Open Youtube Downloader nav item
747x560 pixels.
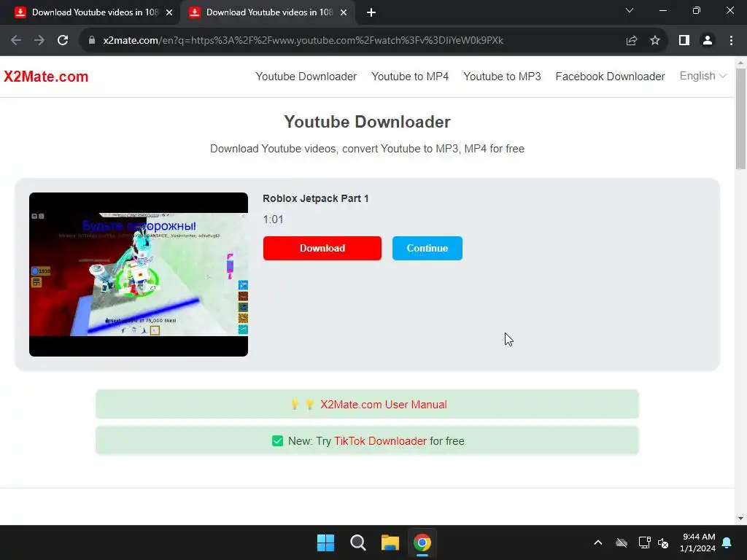coord(306,77)
